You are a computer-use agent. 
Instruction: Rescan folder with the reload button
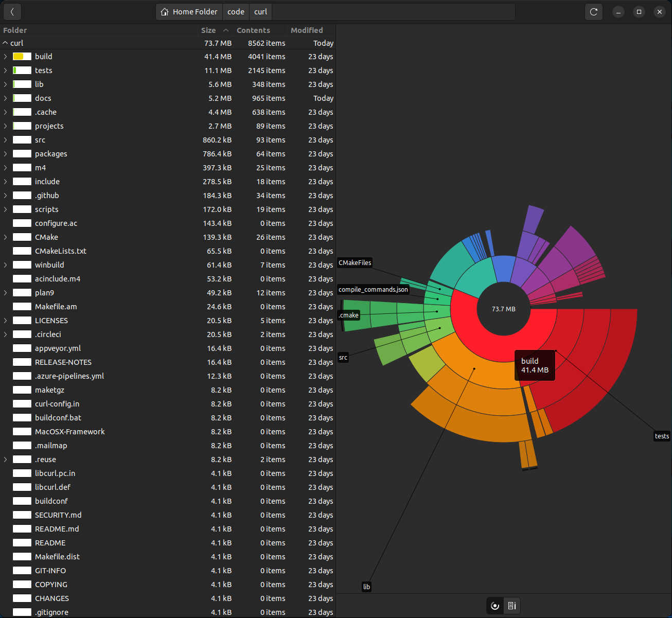(594, 12)
